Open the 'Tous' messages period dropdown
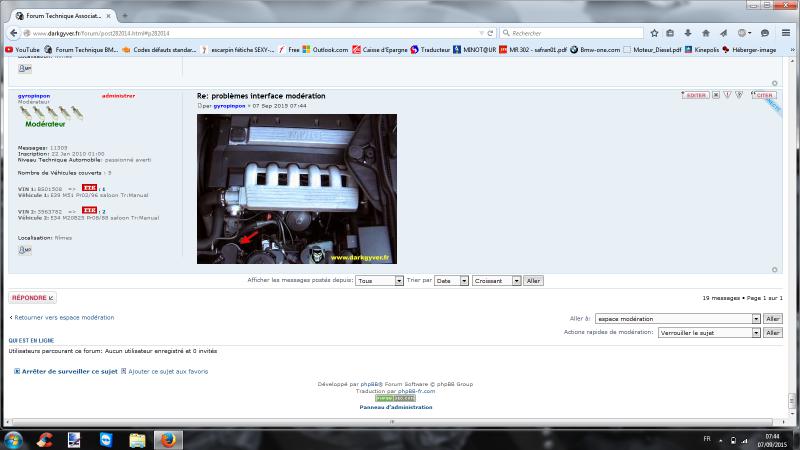This screenshot has height=450, width=800. (379, 281)
